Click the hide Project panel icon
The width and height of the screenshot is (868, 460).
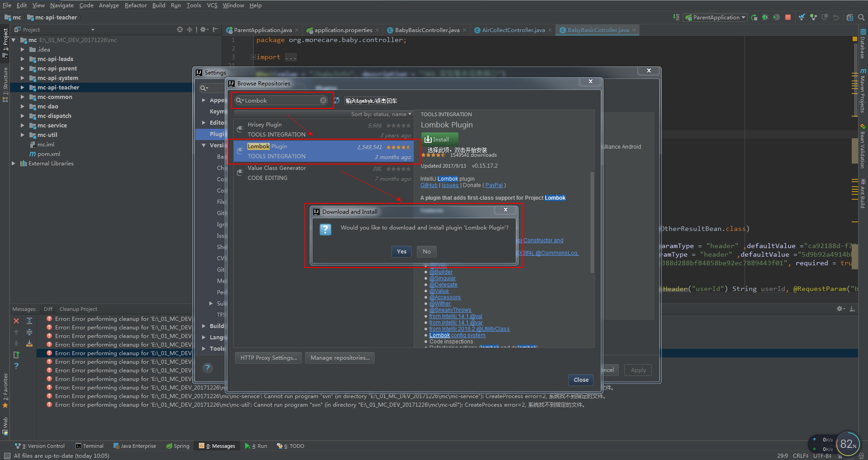point(216,29)
